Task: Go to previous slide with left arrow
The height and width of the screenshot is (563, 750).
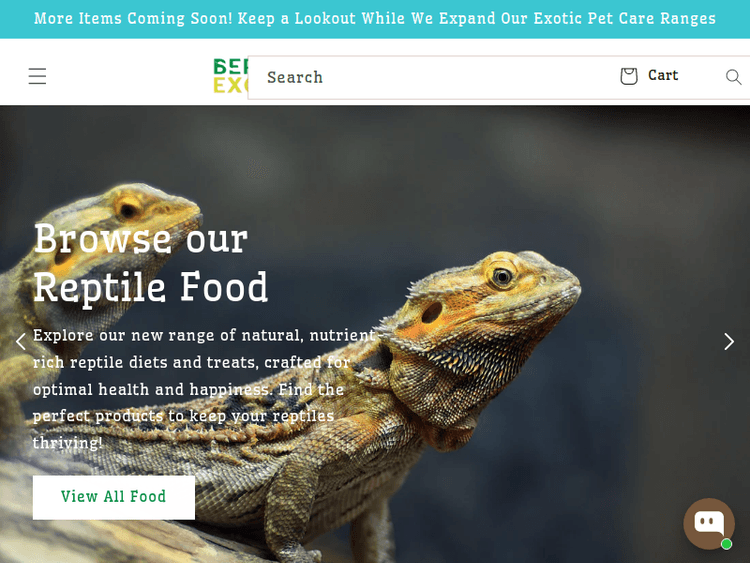Action: click(x=21, y=342)
